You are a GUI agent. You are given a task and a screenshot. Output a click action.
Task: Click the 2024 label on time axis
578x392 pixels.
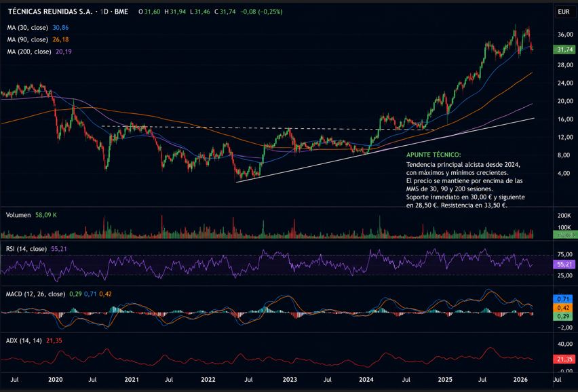click(366, 380)
